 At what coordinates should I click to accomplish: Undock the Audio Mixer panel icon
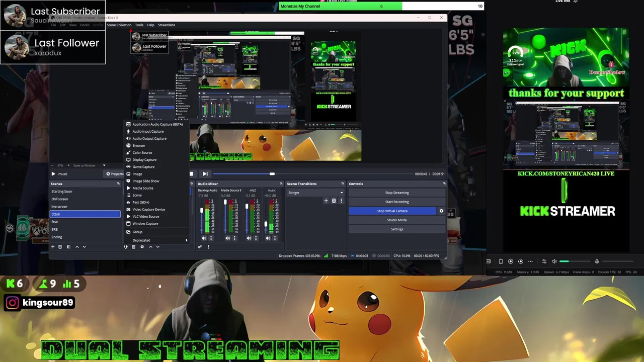point(281,184)
